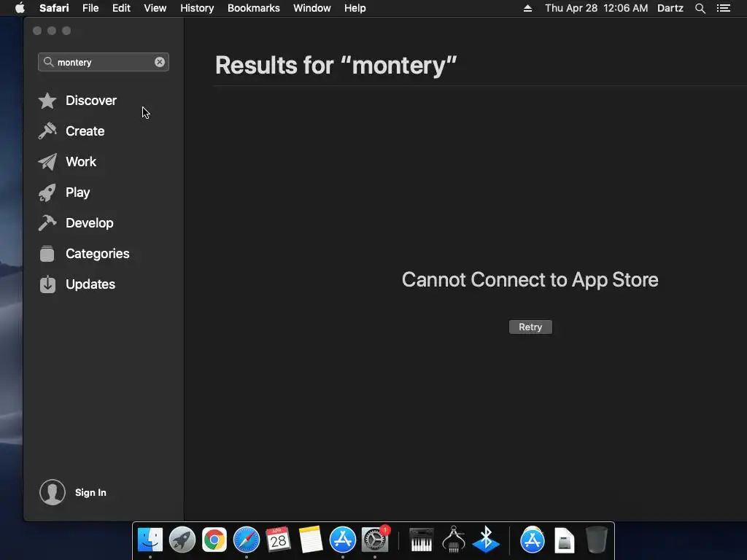Click the Retry button
The height and width of the screenshot is (560, 747).
530,327
